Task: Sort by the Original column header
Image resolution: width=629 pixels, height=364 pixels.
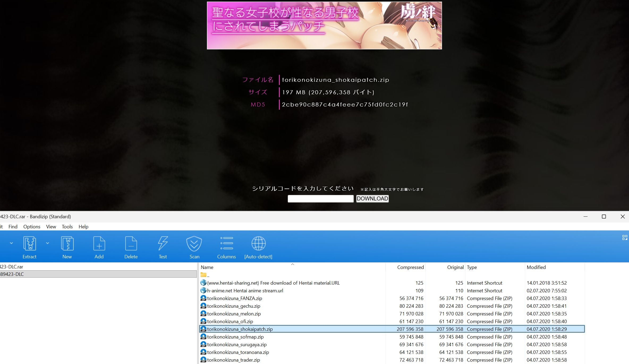Action: (445, 267)
